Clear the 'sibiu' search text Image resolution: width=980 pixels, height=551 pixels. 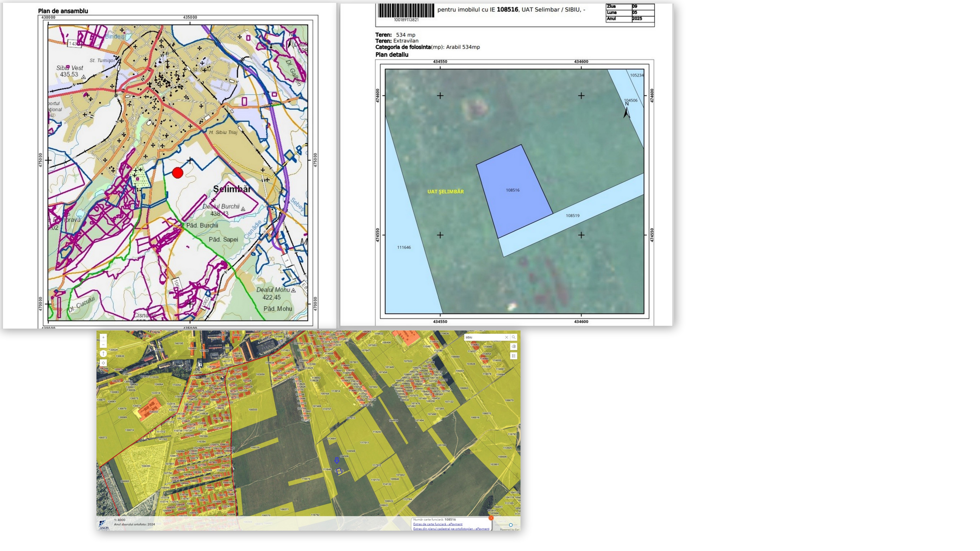pos(506,337)
